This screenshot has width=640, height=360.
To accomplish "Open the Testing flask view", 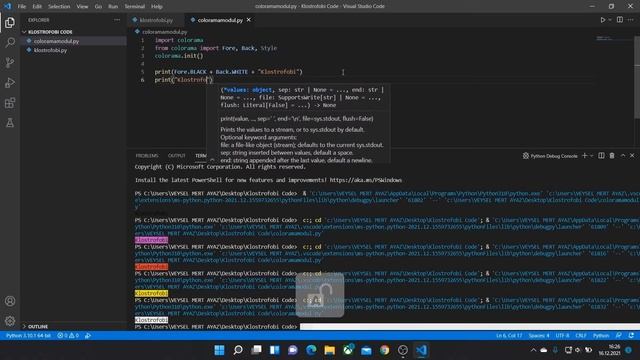I will (10, 122).
